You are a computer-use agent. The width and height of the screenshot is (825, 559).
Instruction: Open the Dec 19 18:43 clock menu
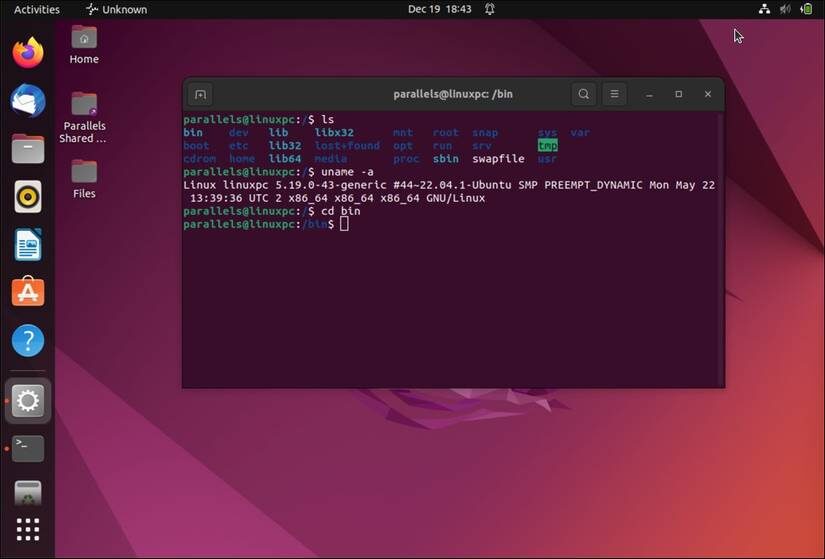440,9
